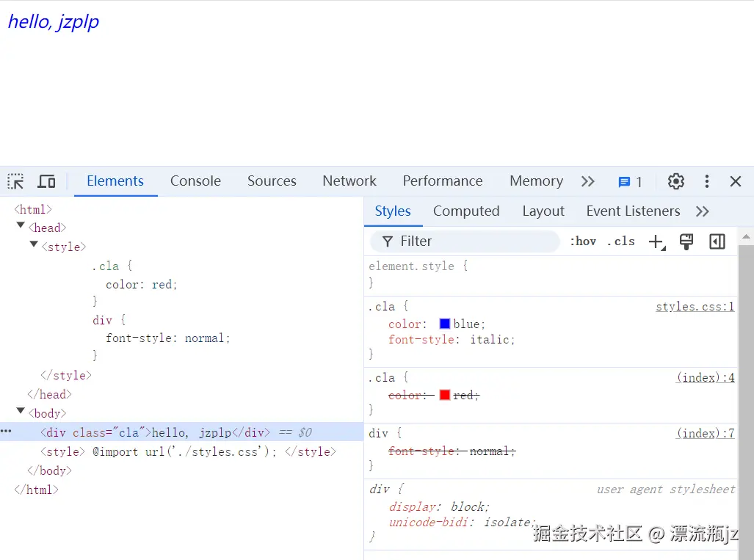Open the Console messages notification icon

point(625,181)
